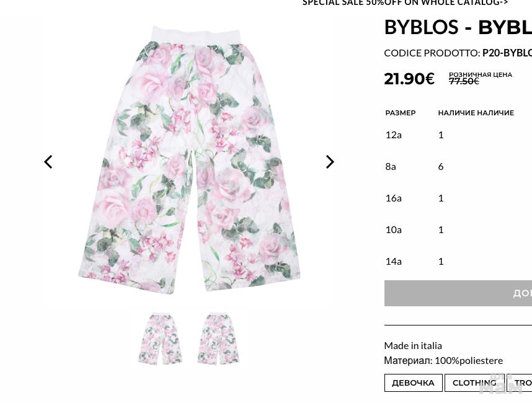Show the next product image
This screenshot has width=532, height=403.
(x=330, y=162)
